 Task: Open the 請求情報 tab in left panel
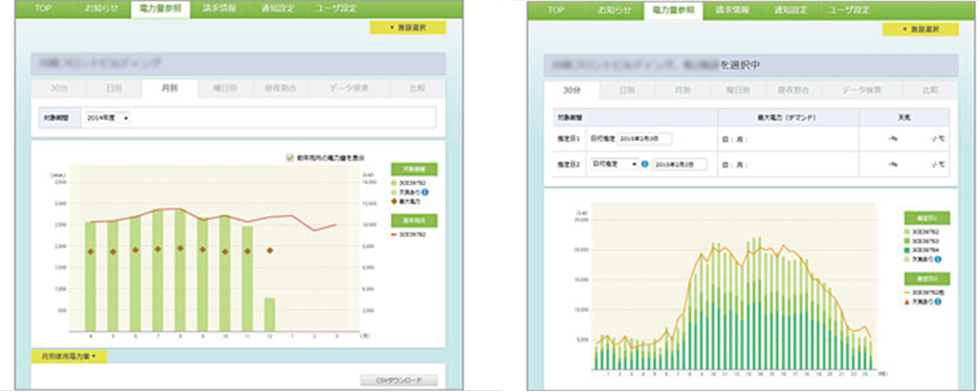pos(221,7)
